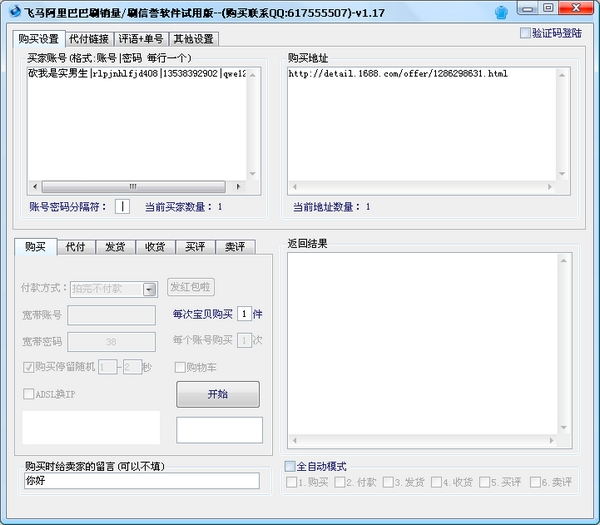Check the 4.收货 auto-mode option

click(436, 482)
